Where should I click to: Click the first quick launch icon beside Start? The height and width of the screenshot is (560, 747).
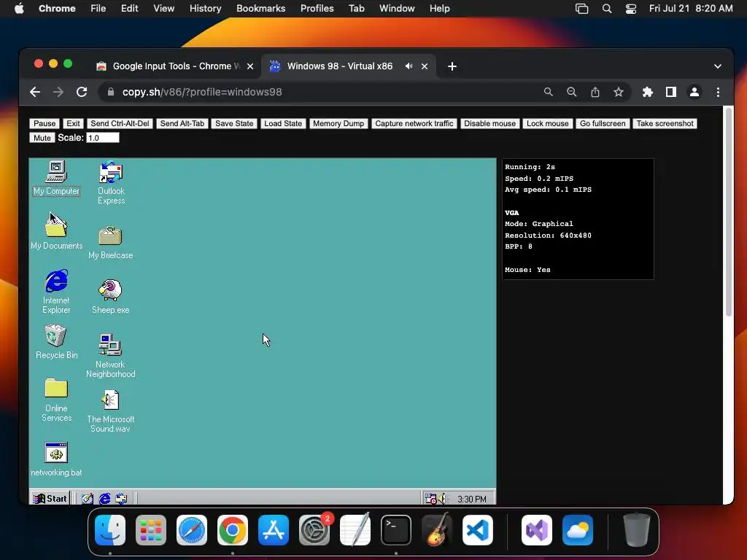[x=88, y=499]
